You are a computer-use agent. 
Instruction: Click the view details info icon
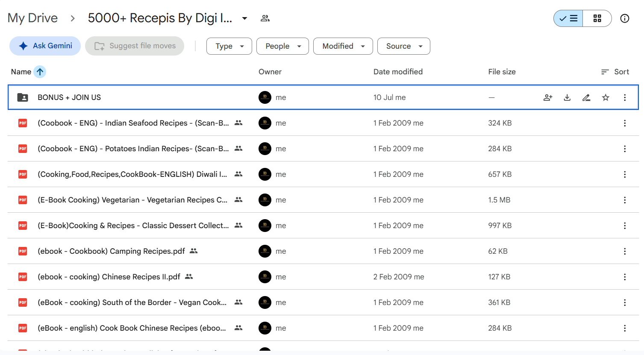pyautogui.click(x=625, y=18)
